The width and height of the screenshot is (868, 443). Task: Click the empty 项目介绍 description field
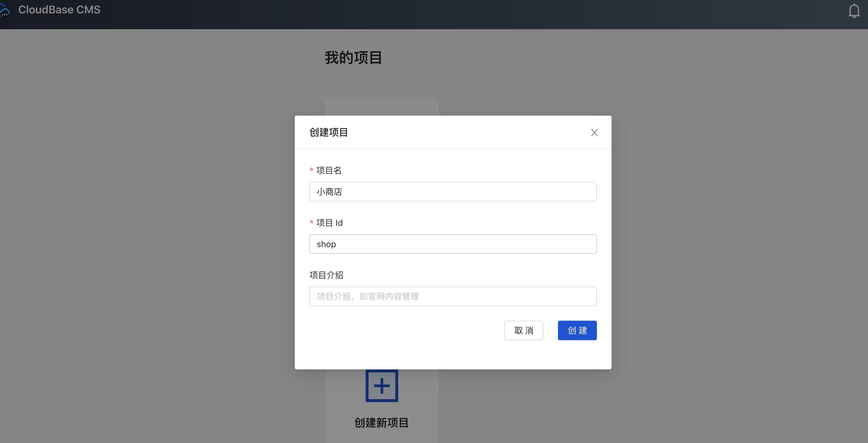click(x=453, y=296)
